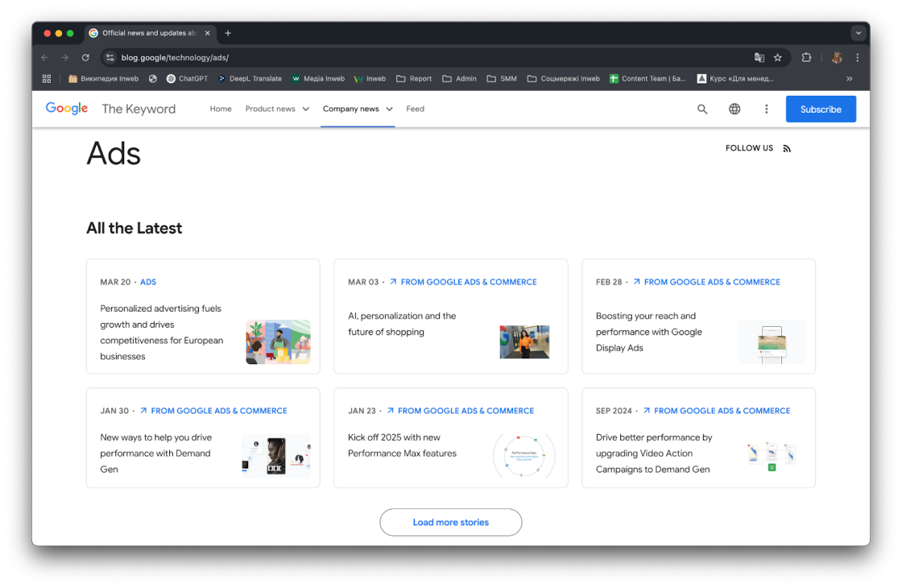Click the Google logo on the page

point(67,108)
